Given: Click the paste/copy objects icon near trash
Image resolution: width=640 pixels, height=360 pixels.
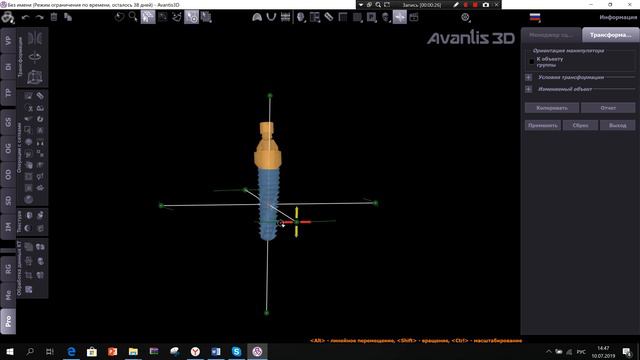Looking at the screenshot, I should 68,17.
